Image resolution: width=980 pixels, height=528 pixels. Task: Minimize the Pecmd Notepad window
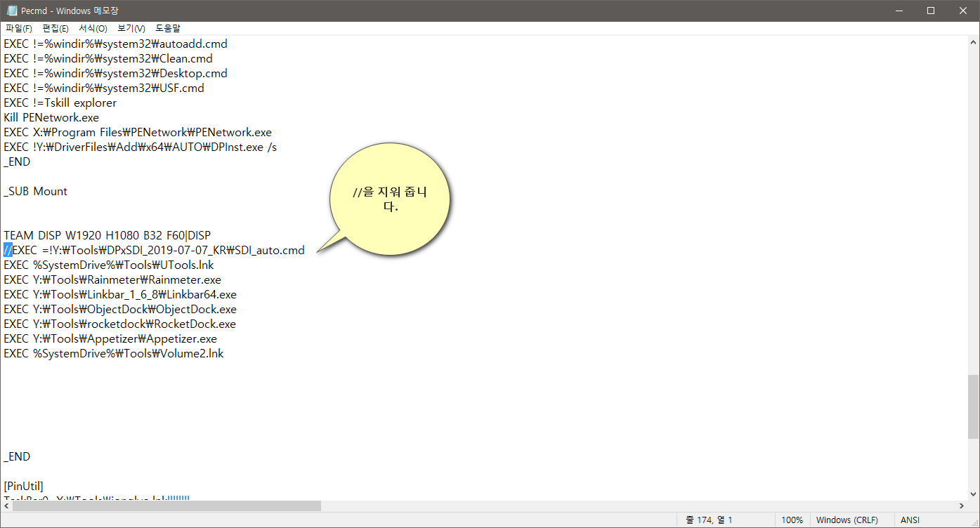pyautogui.click(x=897, y=11)
